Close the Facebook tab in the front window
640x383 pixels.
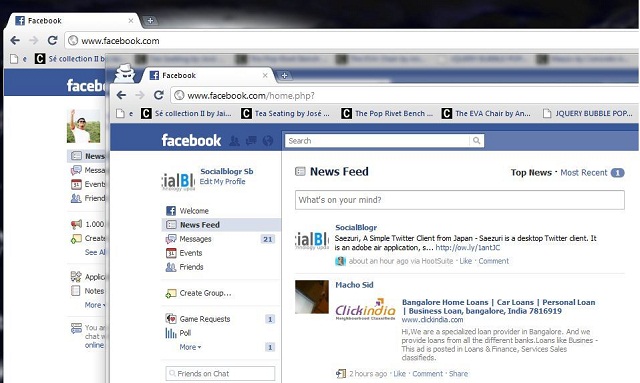pyautogui.click(x=265, y=75)
